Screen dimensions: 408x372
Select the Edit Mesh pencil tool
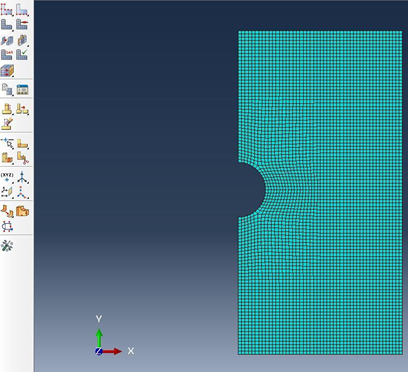[7, 124]
